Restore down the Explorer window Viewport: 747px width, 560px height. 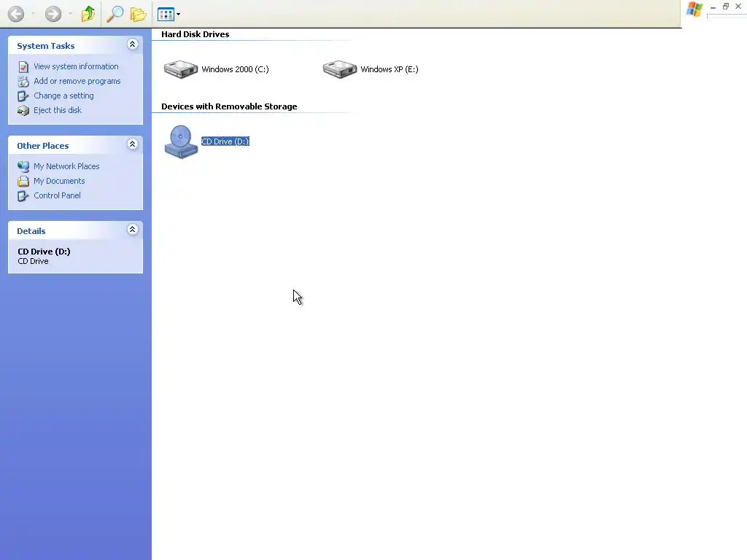point(726,6)
